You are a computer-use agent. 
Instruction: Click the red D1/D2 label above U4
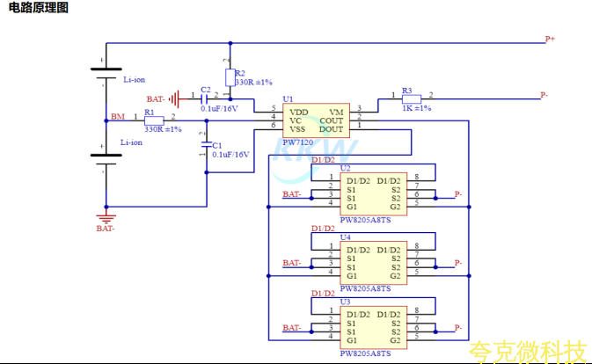[323, 229]
